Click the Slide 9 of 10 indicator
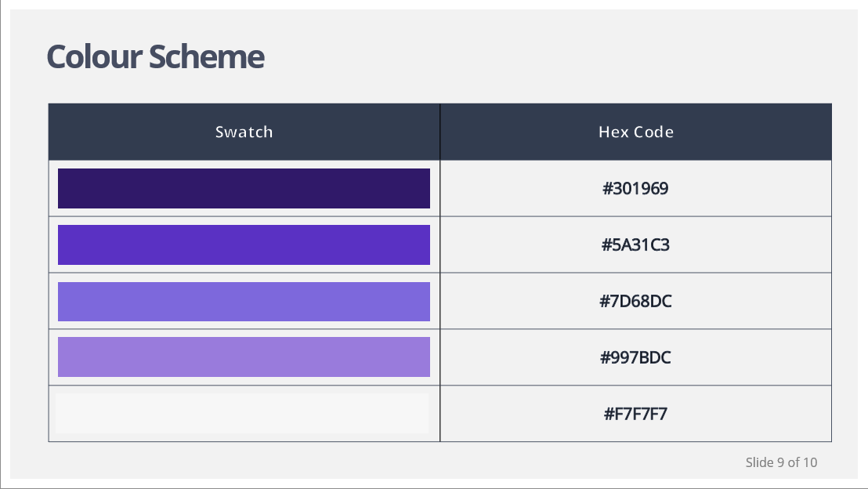This screenshot has width=868, height=489. click(x=781, y=463)
